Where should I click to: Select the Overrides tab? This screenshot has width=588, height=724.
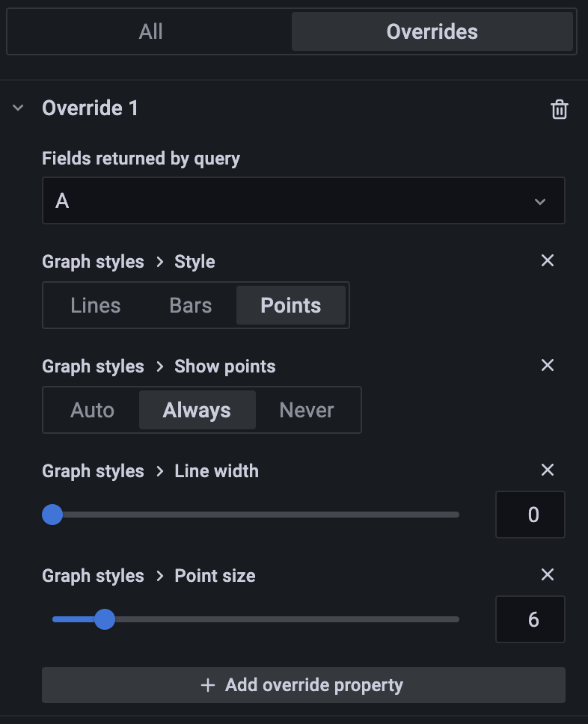tap(432, 31)
